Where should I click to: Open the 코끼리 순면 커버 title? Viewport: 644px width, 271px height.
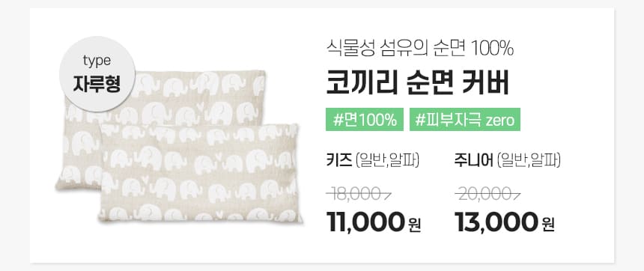click(417, 83)
